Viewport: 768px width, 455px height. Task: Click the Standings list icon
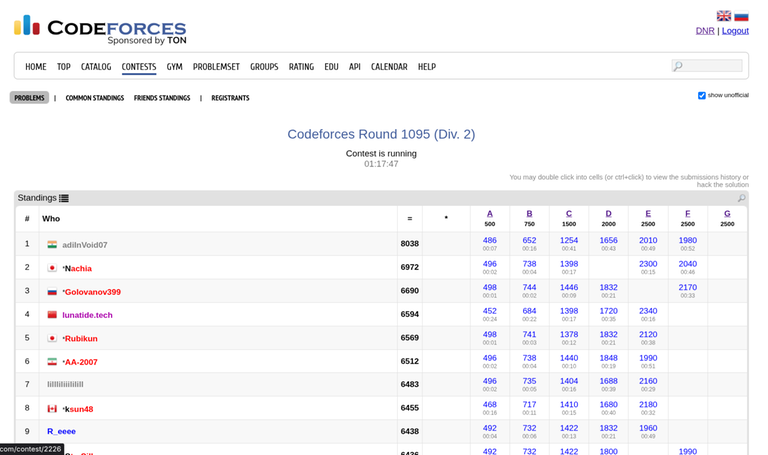click(x=64, y=198)
